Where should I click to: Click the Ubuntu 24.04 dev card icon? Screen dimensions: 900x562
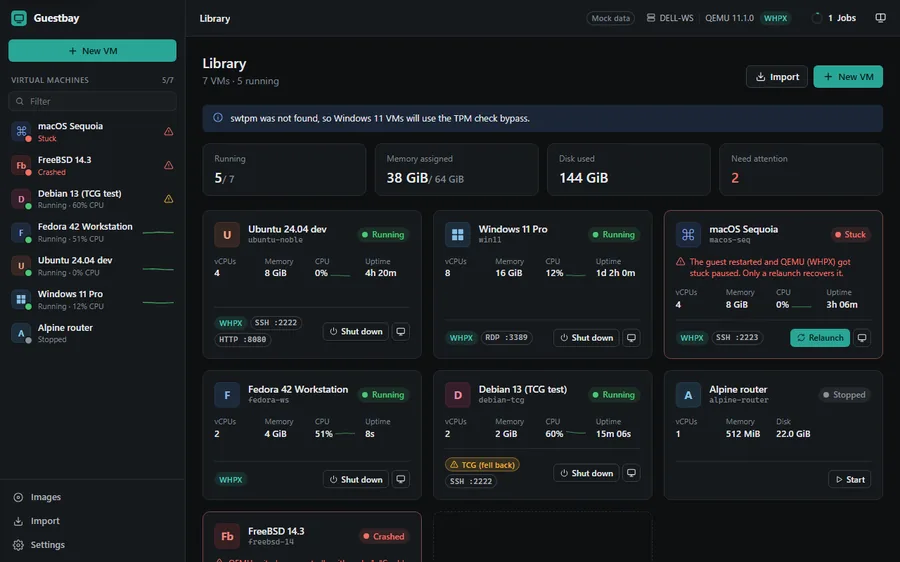click(227, 234)
